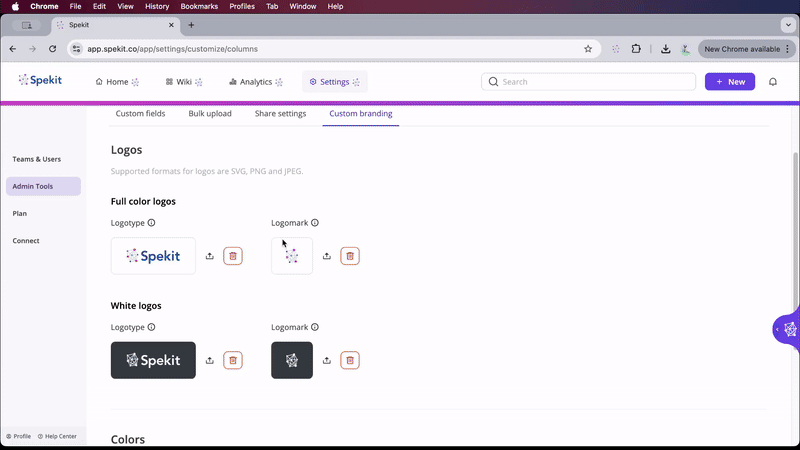Click the Spekit logo in header
This screenshot has width=800, height=450.
click(40, 80)
